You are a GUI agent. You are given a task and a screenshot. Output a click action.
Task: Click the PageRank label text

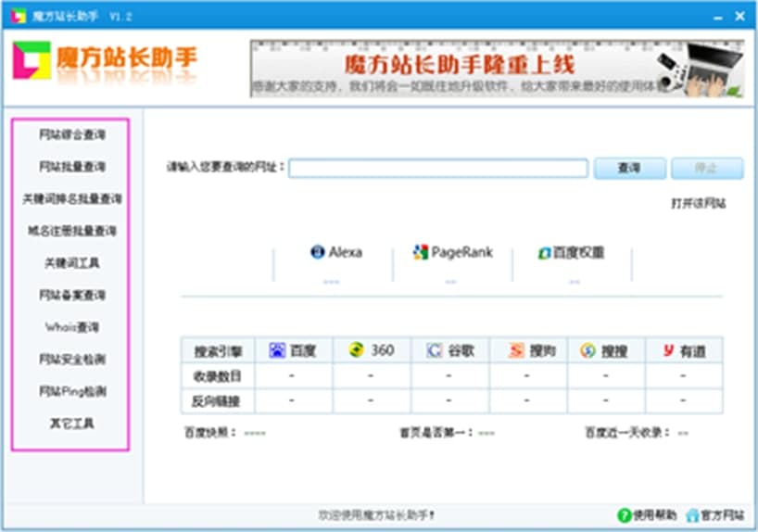point(461,252)
